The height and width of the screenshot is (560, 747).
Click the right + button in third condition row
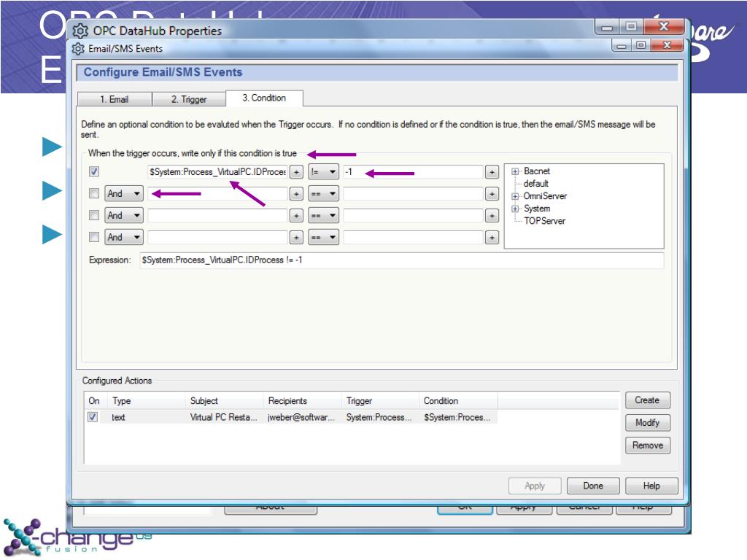pyautogui.click(x=492, y=216)
